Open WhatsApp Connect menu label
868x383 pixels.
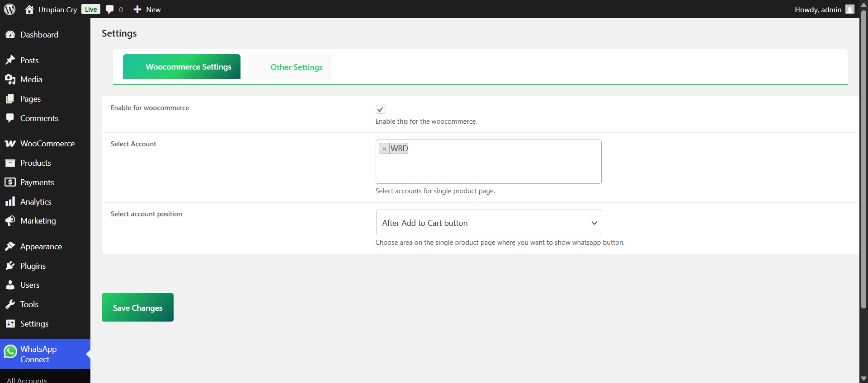click(x=38, y=354)
